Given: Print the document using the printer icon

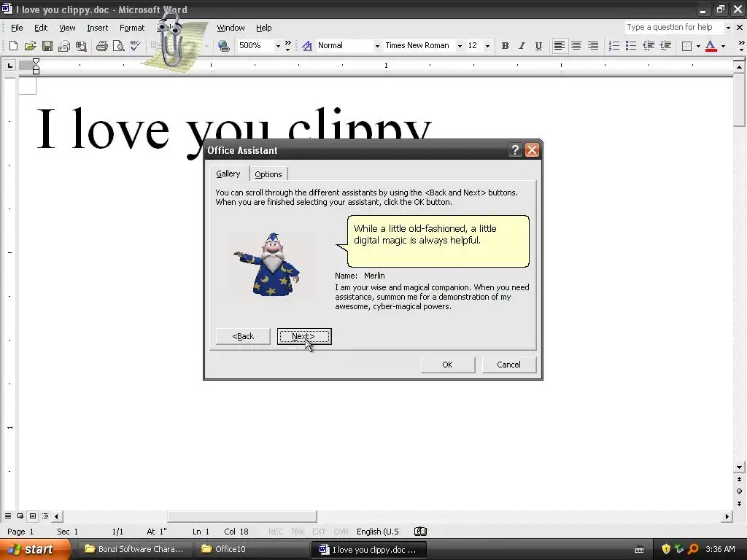Looking at the screenshot, I should click(x=101, y=46).
